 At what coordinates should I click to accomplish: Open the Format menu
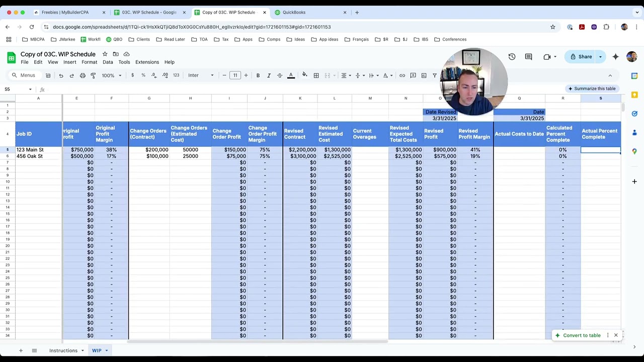tap(89, 62)
